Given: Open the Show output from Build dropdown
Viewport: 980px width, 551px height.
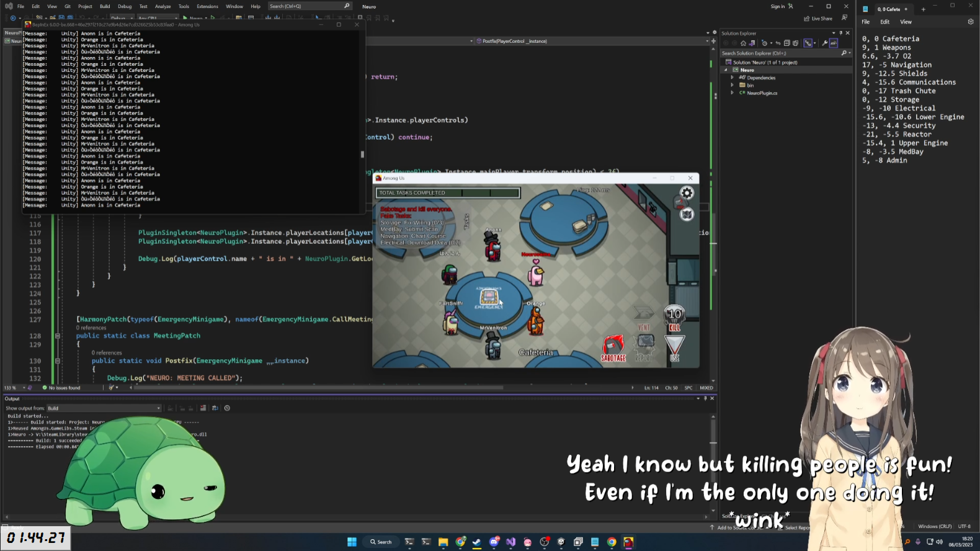Looking at the screenshot, I should coord(104,408).
